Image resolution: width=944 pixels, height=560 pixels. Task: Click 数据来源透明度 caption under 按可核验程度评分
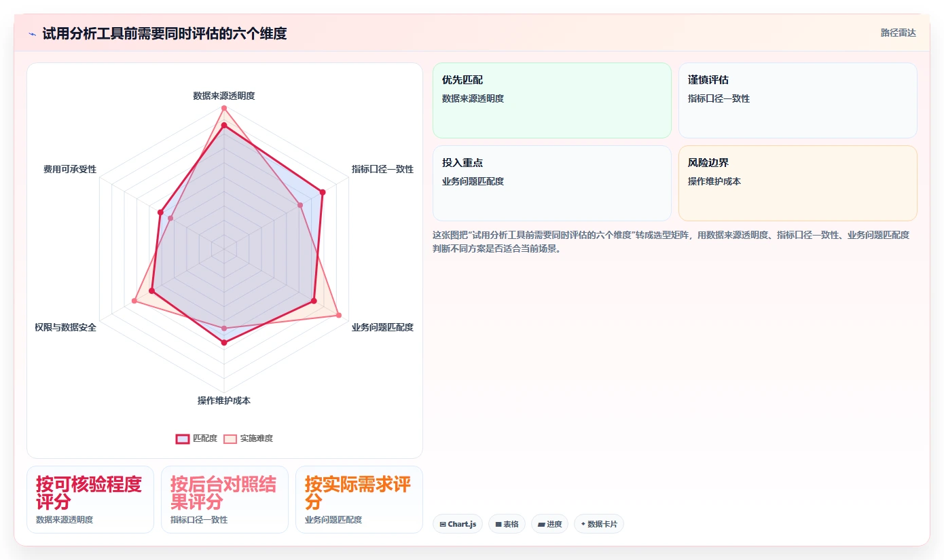[x=65, y=520]
